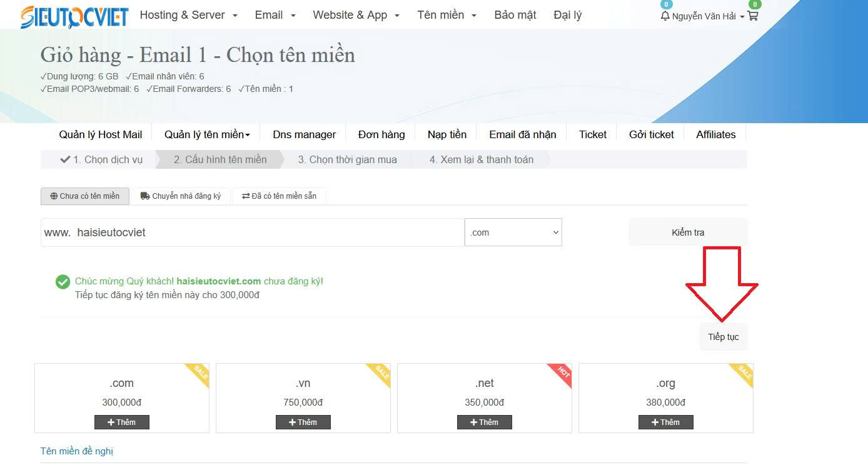Image resolution: width=868 pixels, height=475 pixels.
Task: Open the shopping cart icon
Action: [x=753, y=16]
